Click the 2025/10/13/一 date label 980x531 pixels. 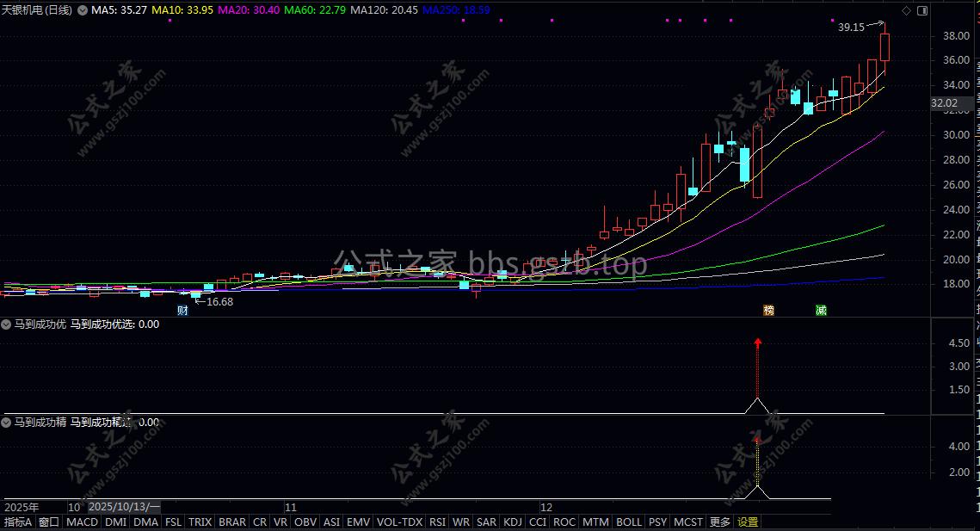(125, 507)
